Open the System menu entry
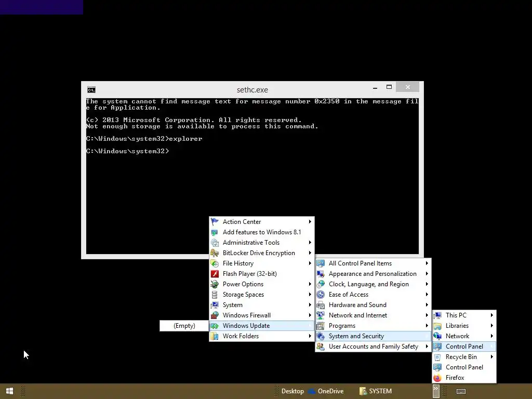 (262, 305)
